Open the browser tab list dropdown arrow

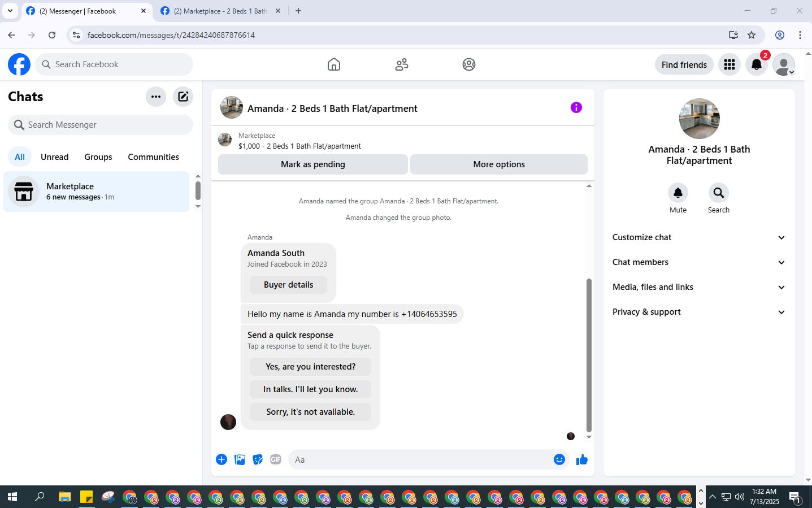[10, 11]
